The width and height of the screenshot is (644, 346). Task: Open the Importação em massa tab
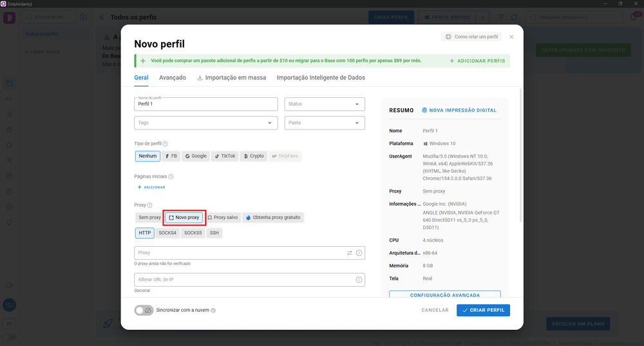[232, 78]
